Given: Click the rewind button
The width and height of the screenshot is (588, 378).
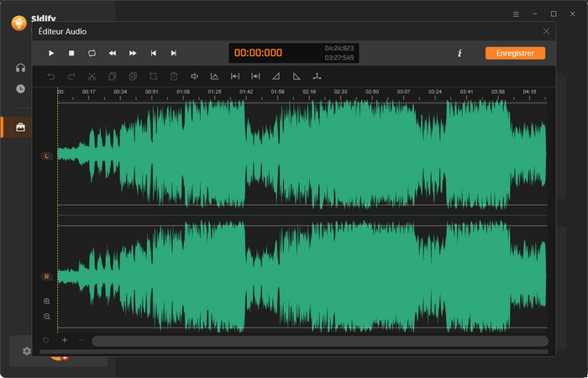Looking at the screenshot, I should [x=113, y=53].
